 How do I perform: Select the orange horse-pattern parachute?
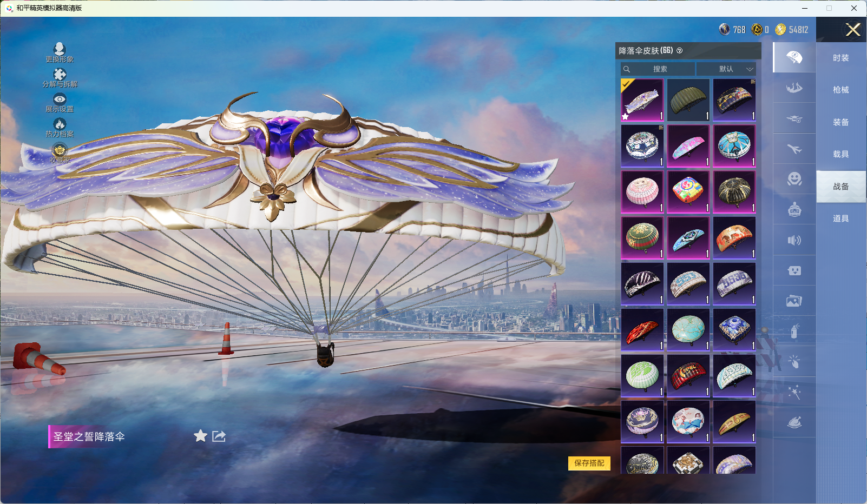[734, 238]
